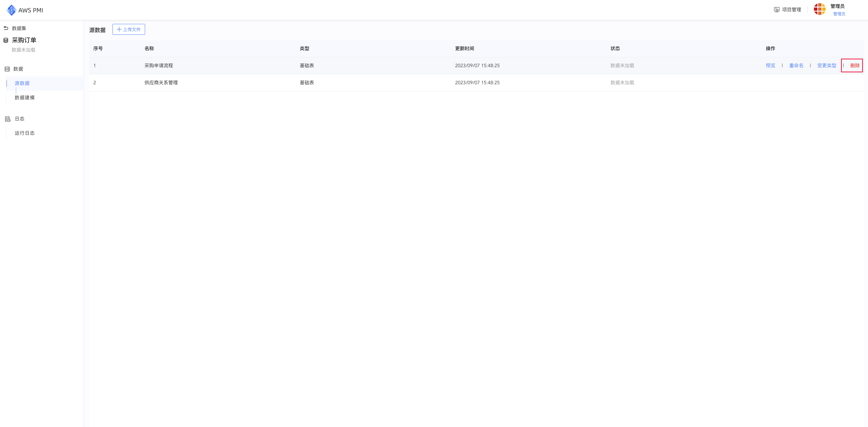Click the 项目管理 monitor icon

tap(777, 10)
